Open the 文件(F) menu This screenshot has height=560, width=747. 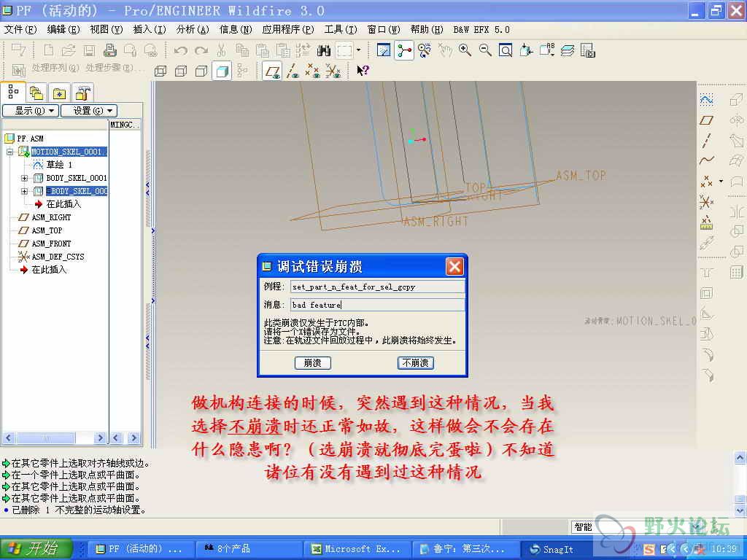(20, 29)
